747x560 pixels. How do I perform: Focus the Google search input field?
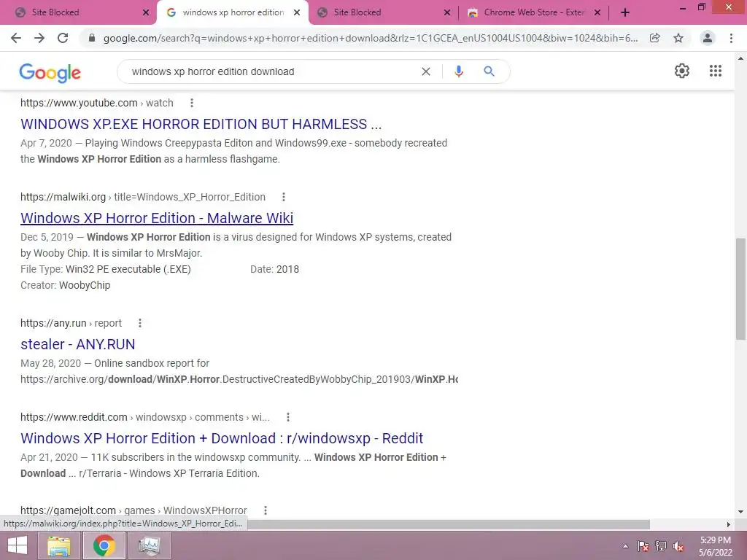[x=271, y=71]
